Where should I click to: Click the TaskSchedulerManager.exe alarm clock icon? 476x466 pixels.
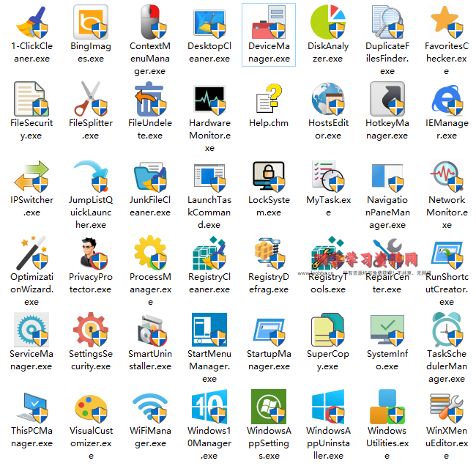[x=447, y=330]
